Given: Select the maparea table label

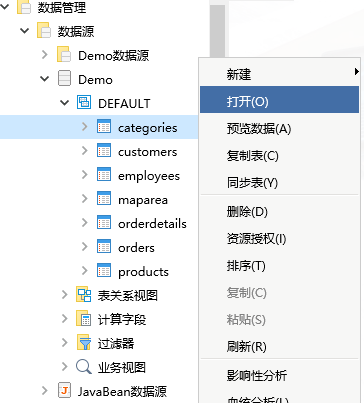Looking at the screenshot, I should [143, 200].
